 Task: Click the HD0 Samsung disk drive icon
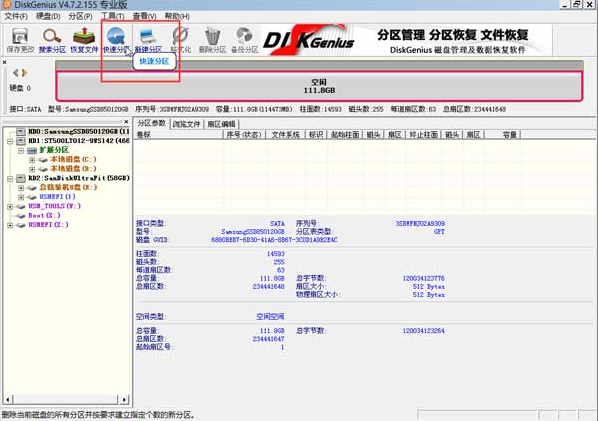coord(21,132)
